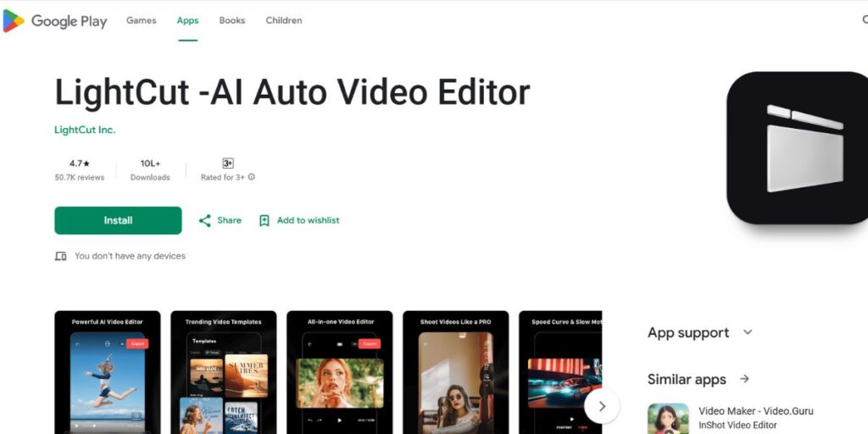Click the green Install button
The image size is (868, 434).
pyautogui.click(x=118, y=220)
